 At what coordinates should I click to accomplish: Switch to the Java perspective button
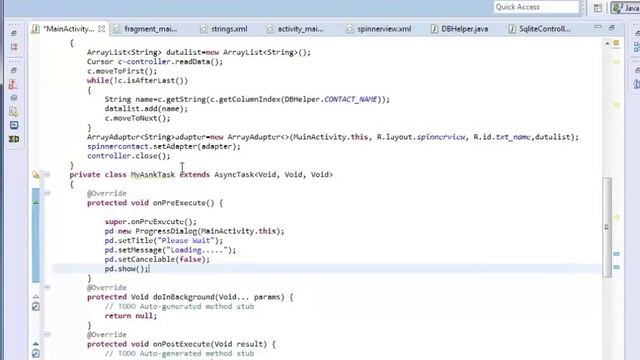(x=626, y=8)
